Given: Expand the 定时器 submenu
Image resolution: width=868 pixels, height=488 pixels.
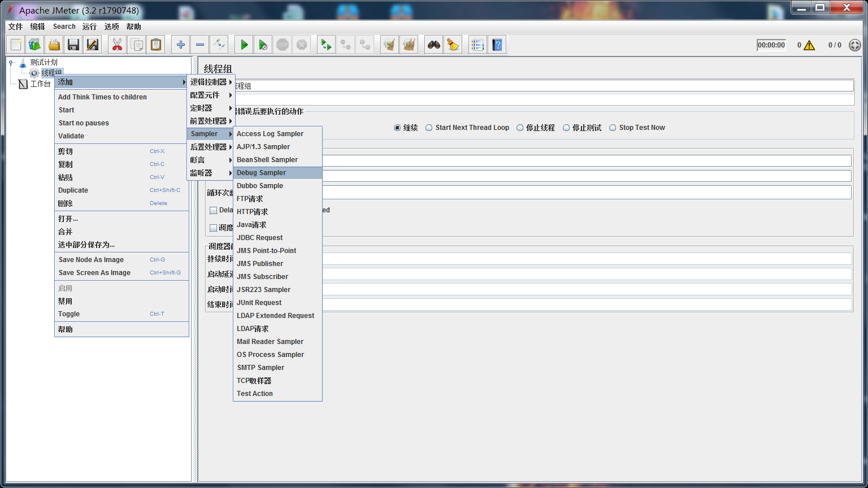Looking at the screenshot, I should [x=211, y=108].
